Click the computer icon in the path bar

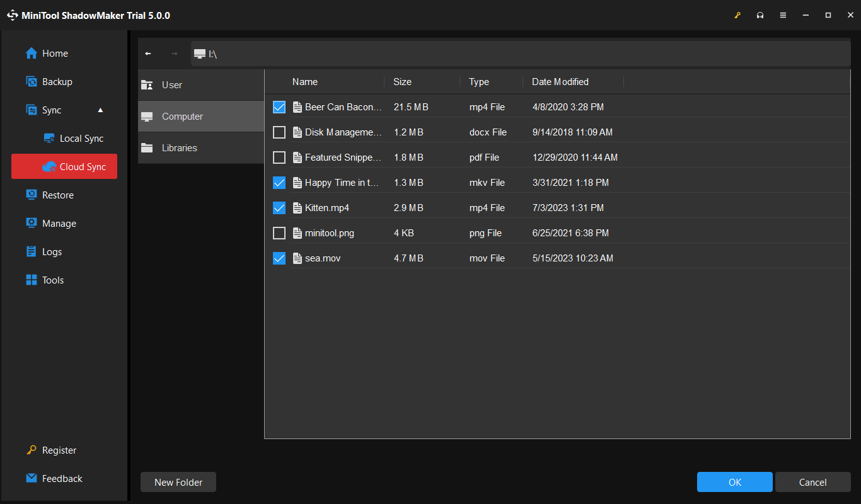[x=200, y=54]
